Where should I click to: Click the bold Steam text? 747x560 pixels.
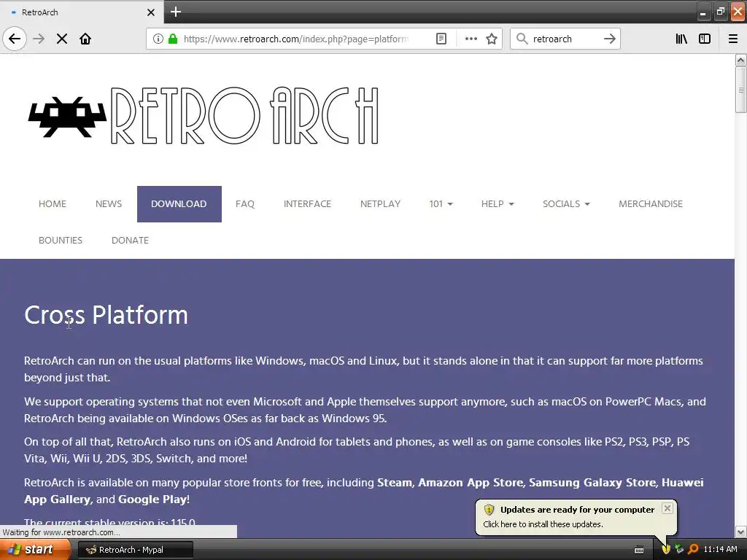pos(394,483)
